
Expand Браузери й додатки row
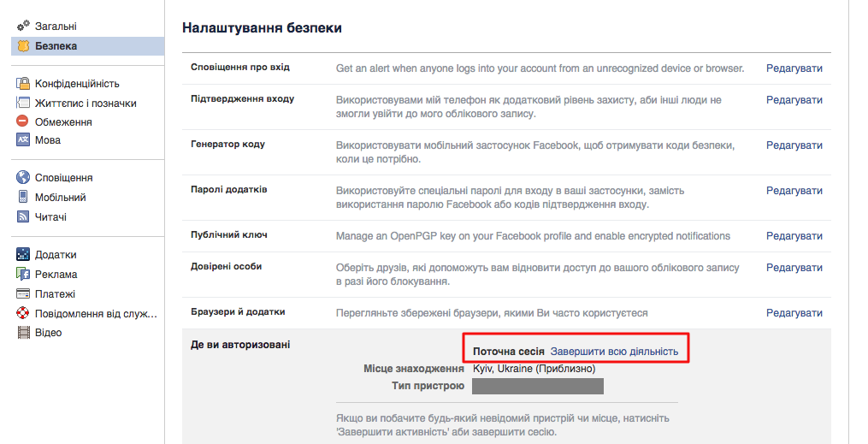[x=506, y=313]
